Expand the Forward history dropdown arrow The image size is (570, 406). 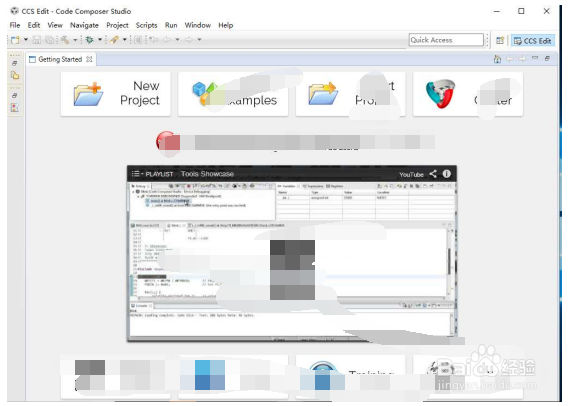point(199,40)
